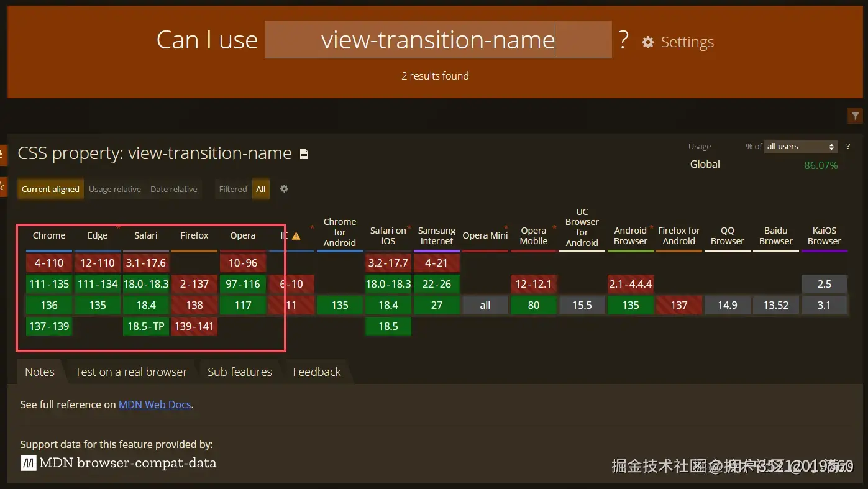Click UC Browser cell 15.5

click(x=582, y=305)
